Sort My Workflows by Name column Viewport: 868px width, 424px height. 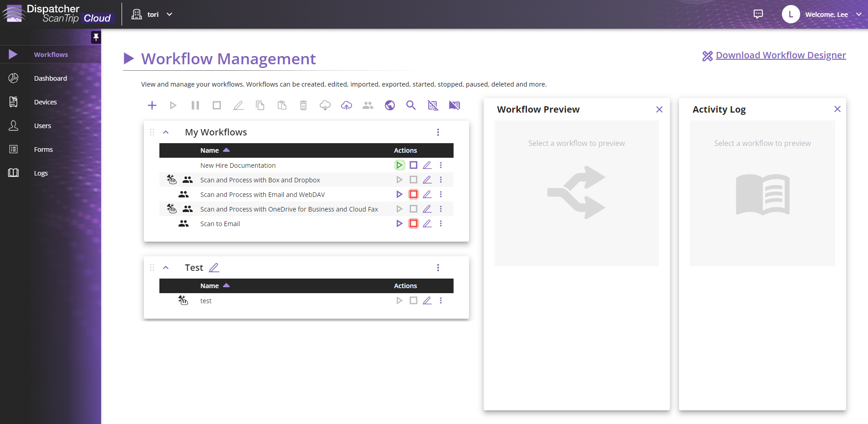click(x=215, y=150)
